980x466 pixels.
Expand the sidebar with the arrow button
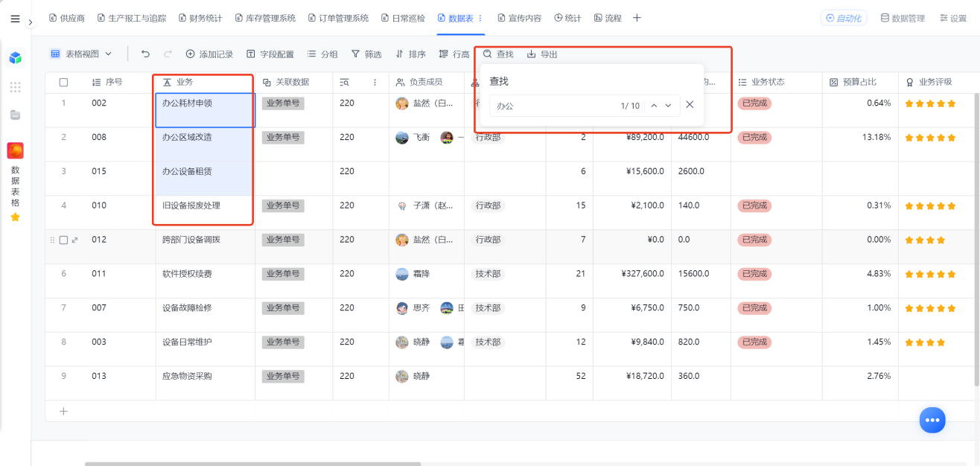31,22
